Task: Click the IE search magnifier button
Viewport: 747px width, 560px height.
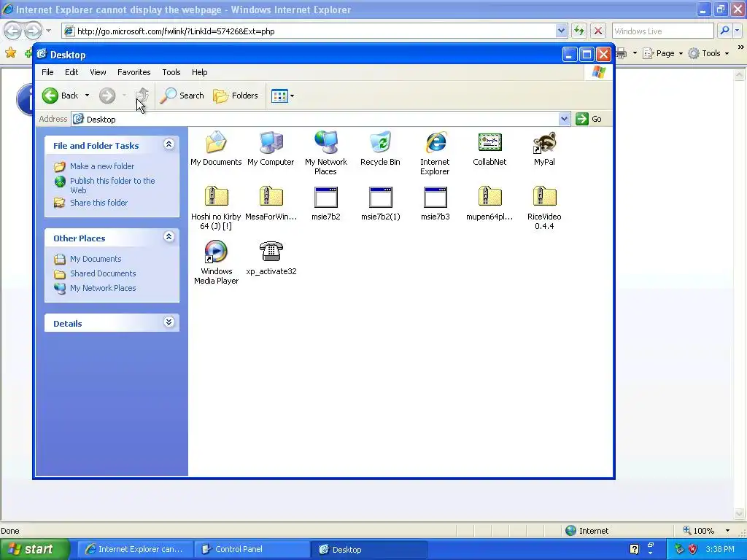Action: 724,31
